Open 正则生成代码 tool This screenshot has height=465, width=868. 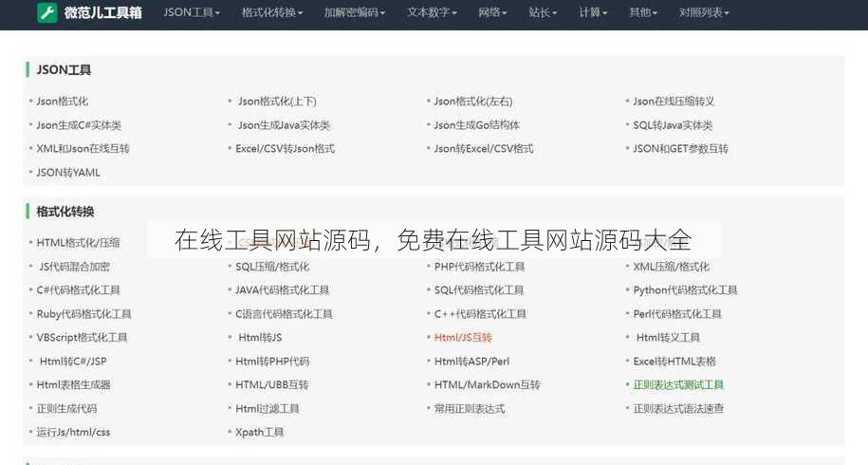click(x=66, y=408)
